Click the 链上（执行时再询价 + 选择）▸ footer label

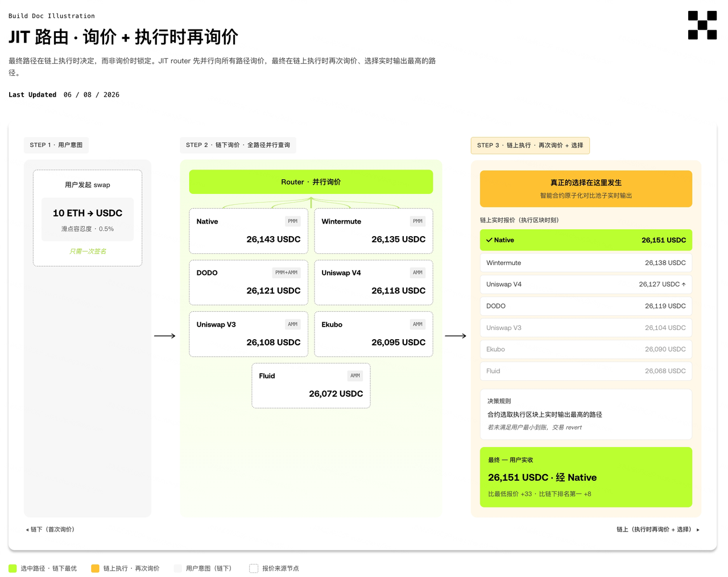[659, 529]
